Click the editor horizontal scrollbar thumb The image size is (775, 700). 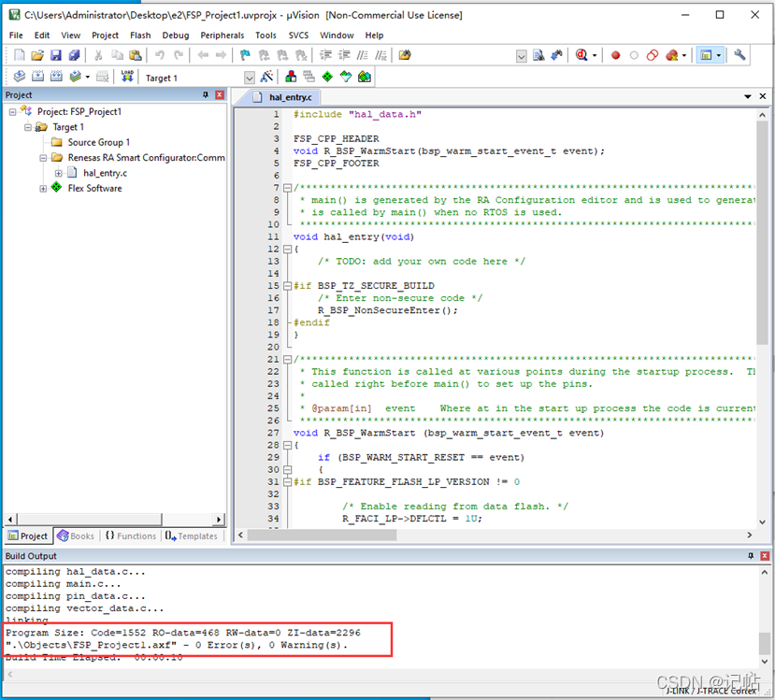click(322, 535)
